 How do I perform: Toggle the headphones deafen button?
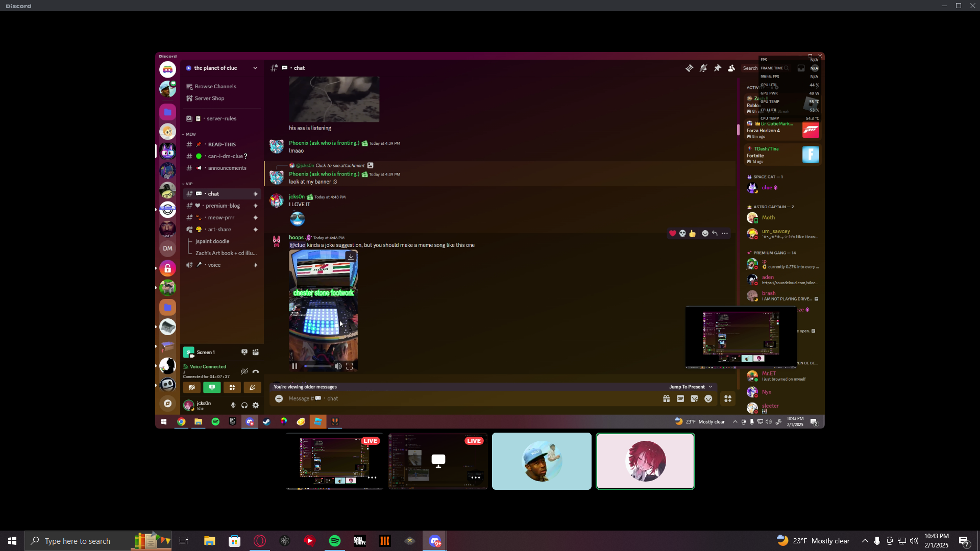click(x=244, y=405)
